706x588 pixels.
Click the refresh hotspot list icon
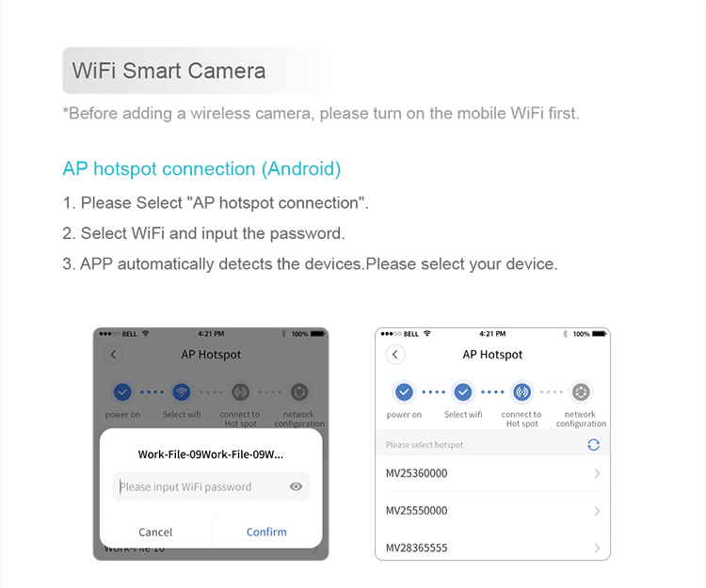[x=593, y=445]
